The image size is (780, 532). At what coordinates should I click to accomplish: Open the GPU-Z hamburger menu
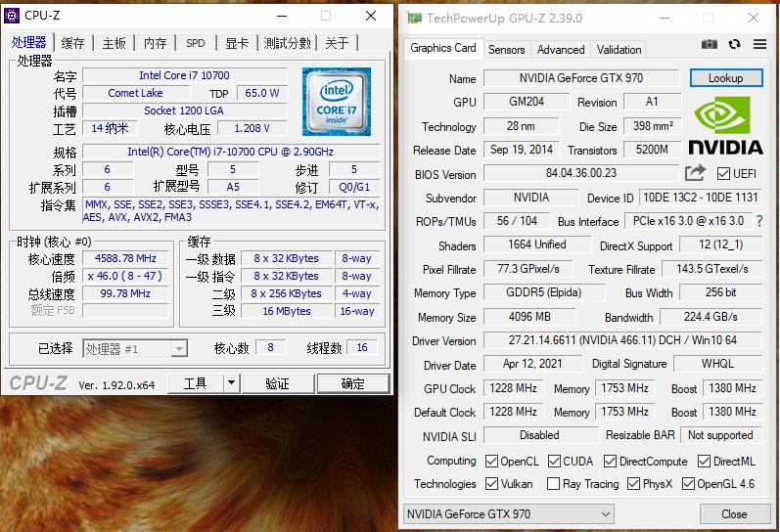click(x=759, y=44)
